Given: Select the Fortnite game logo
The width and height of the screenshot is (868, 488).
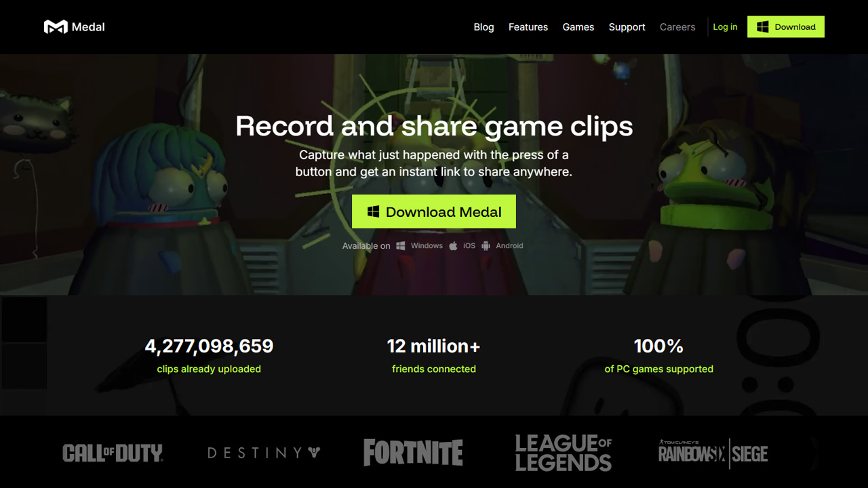Looking at the screenshot, I should [x=413, y=453].
